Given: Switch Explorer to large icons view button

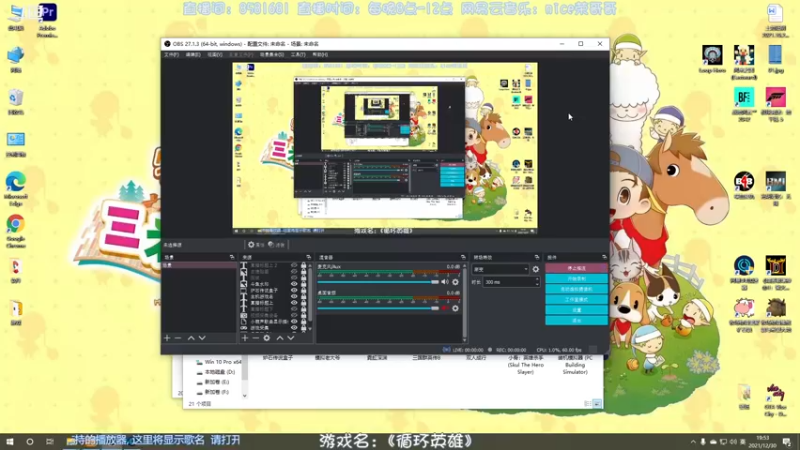Looking at the screenshot, I should pyautogui.click(x=597, y=404).
